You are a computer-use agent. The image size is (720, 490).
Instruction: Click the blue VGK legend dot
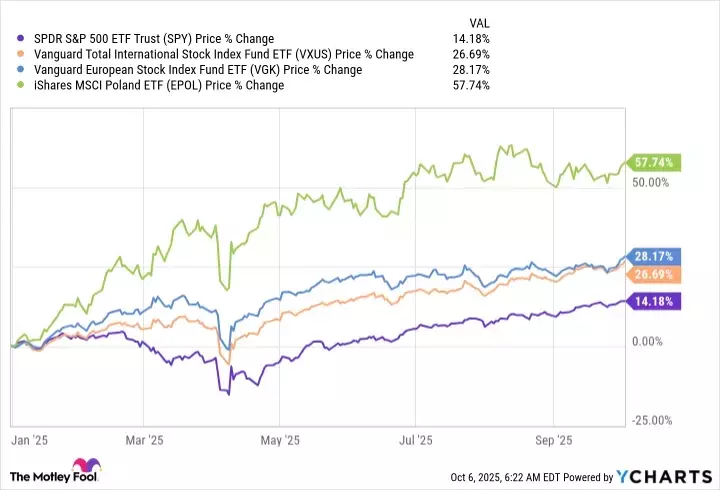tap(10, 70)
